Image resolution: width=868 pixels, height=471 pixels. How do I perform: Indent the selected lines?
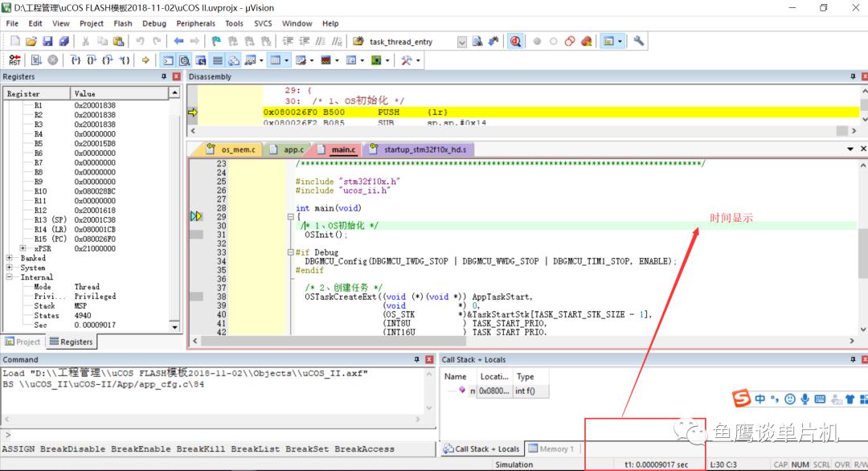(x=288, y=41)
